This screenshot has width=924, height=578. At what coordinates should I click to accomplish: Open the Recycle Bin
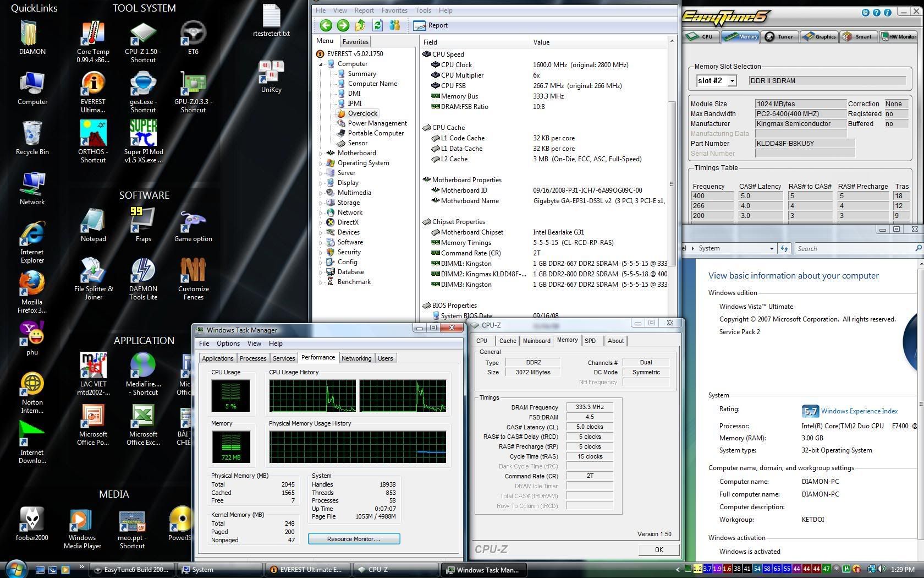[x=32, y=138]
